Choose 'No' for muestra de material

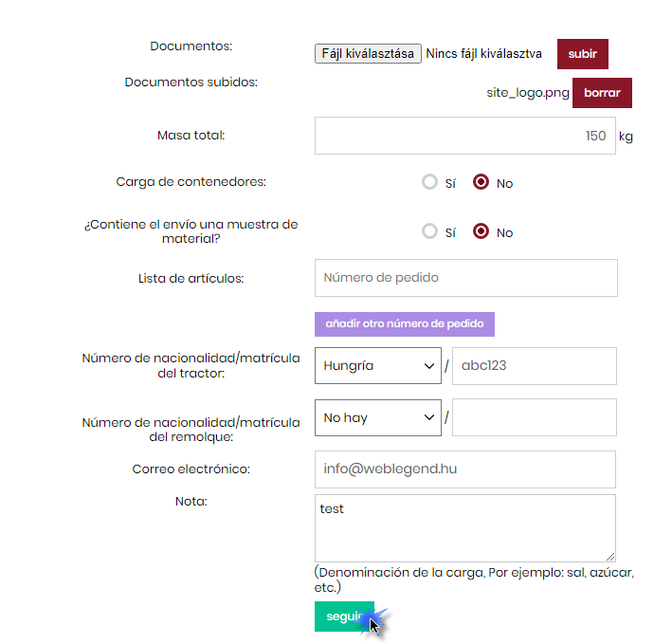click(481, 231)
